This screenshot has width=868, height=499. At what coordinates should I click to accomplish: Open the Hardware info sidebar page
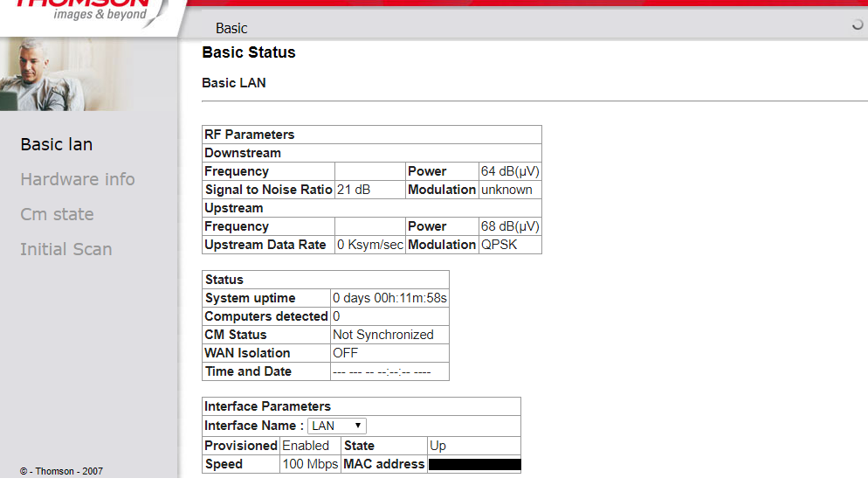pyautogui.click(x=78, y=179)
